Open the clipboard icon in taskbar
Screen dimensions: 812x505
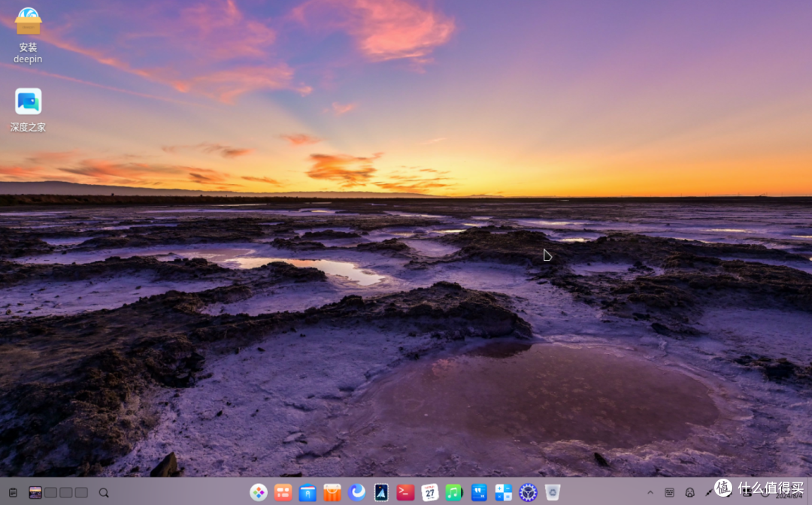(13, 492)
